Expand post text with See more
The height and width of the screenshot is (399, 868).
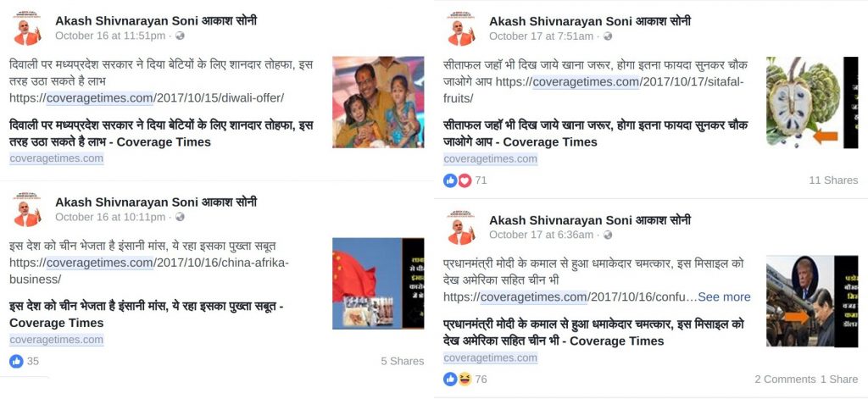724,297
